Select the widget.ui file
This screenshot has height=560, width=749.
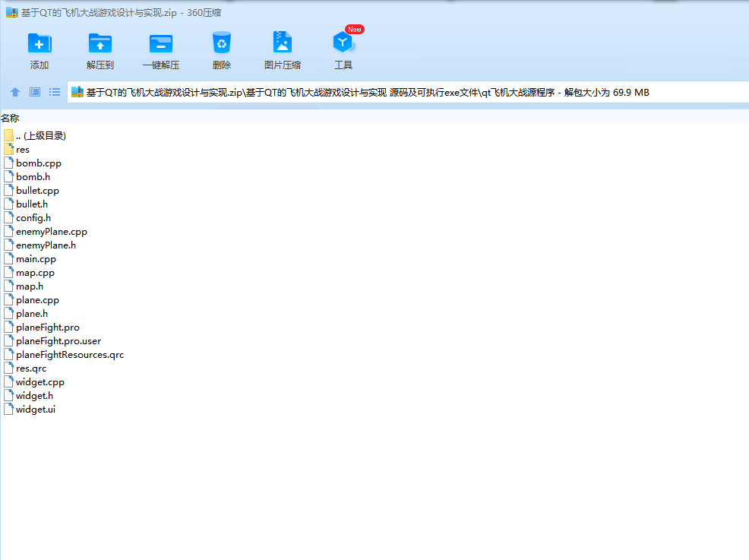pyautogui.click(x=36, y=410)
